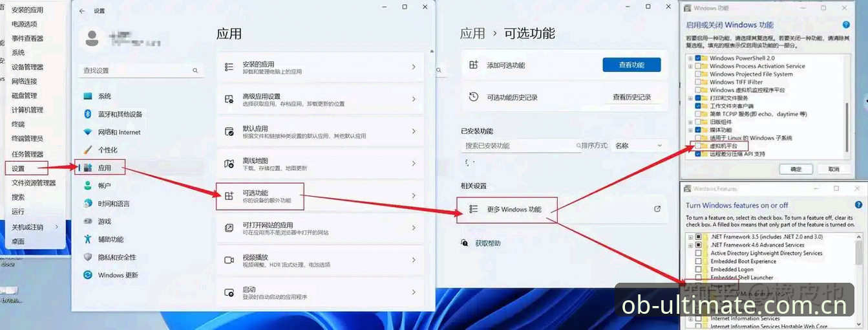Screen dimensions: 868x330
Task: Enable Embedded Boot Experience checkbox
Action: click(698, 261)
